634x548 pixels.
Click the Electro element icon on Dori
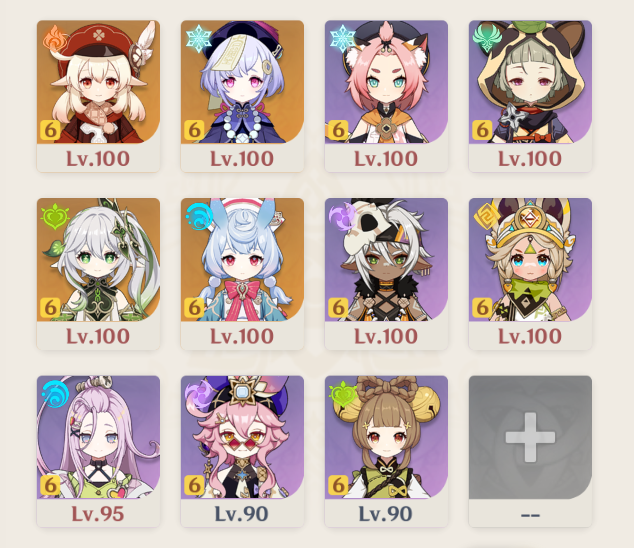click(x=199, y=394)
